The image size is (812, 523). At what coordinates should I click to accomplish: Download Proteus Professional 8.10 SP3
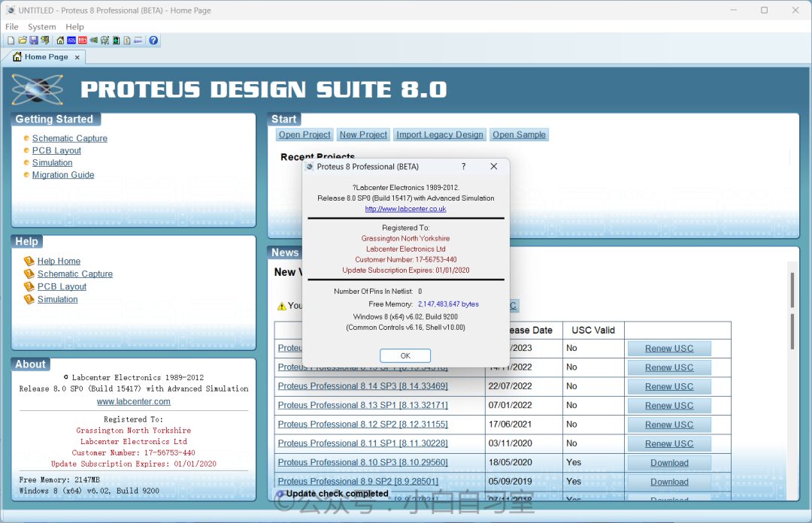669,463
